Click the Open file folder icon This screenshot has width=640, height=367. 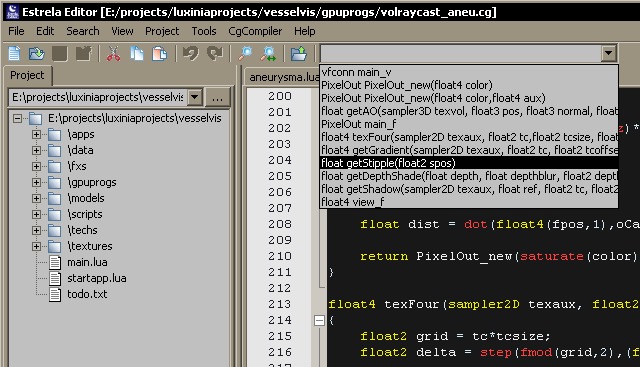pyautogui.click(x=37, y=53)
